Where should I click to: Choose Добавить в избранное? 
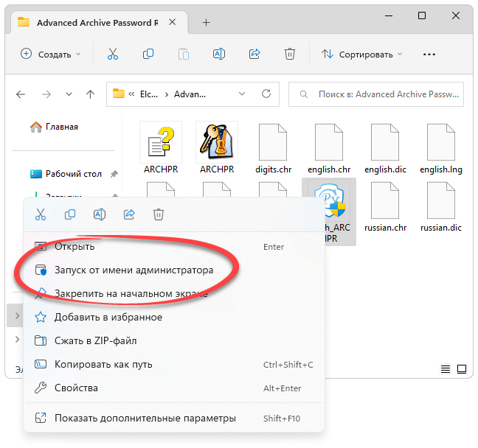click(174, 317)
